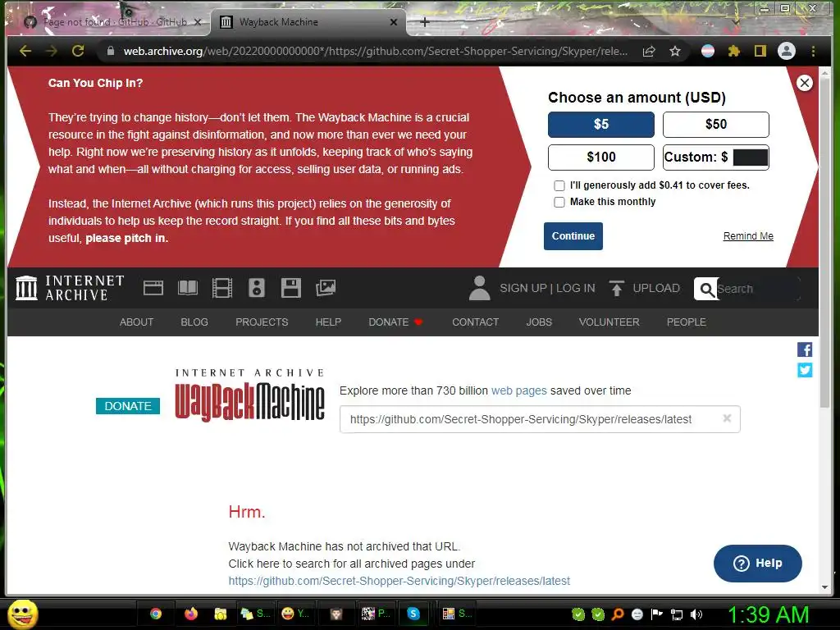Click SIGN UP | LOG IN

coord(547,288)
